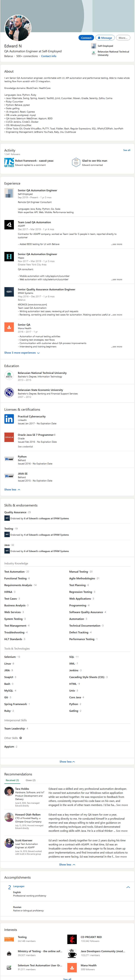
Task: Click the LinkedIn logo beside Practical Cybersecurity
Action: [9, 419]
